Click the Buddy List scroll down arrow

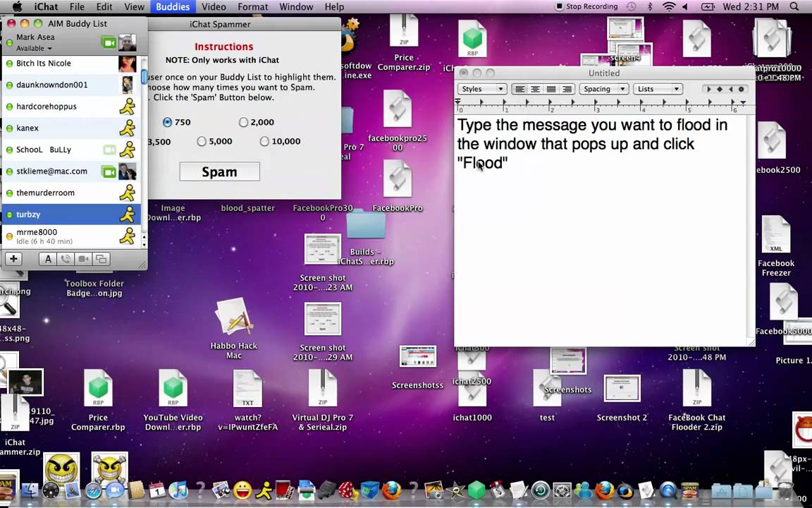point(144,245)
